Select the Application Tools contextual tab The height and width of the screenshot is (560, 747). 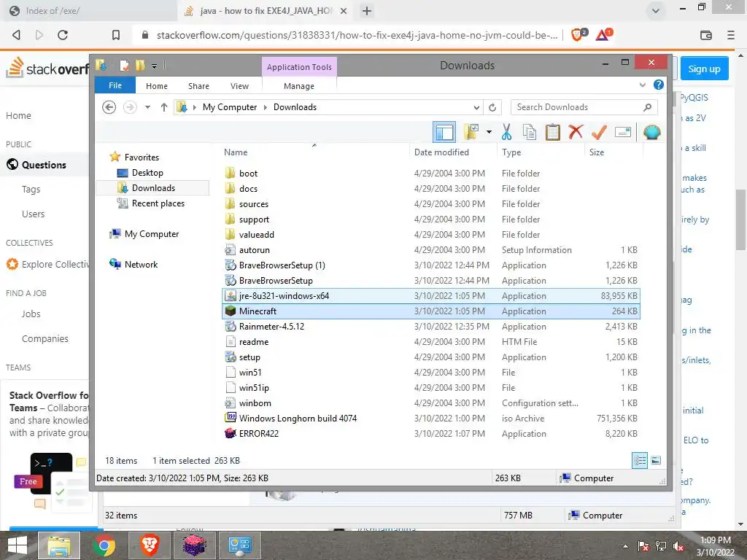click(299, 66)
